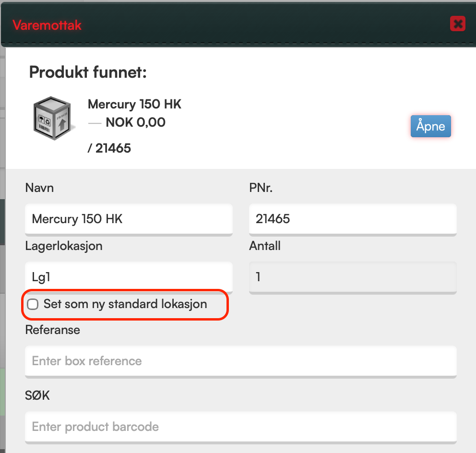This screenshot has height=453, width=476.
Task: Click the Produkt funnet: heading
Action: tap(88, 72)
